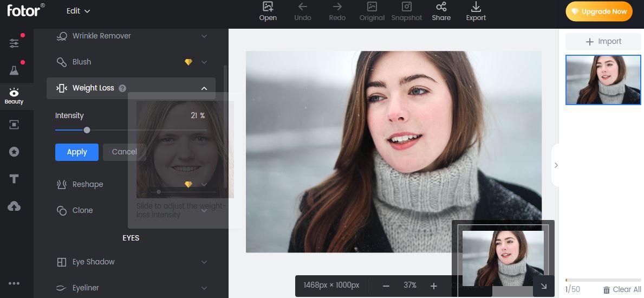Open the Frames sidebar tab
The height and width of the screenshot is (298, 644).
[14, 125]
